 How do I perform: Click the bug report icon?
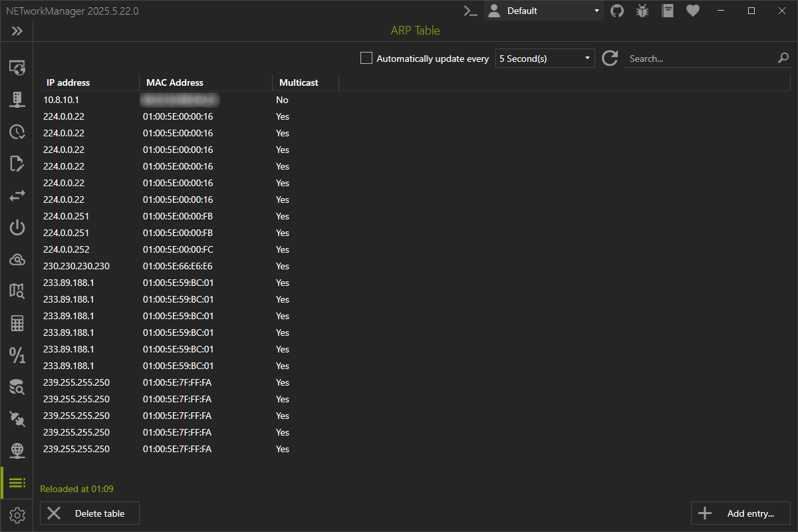pyautogui.click(x=642, y=11)
